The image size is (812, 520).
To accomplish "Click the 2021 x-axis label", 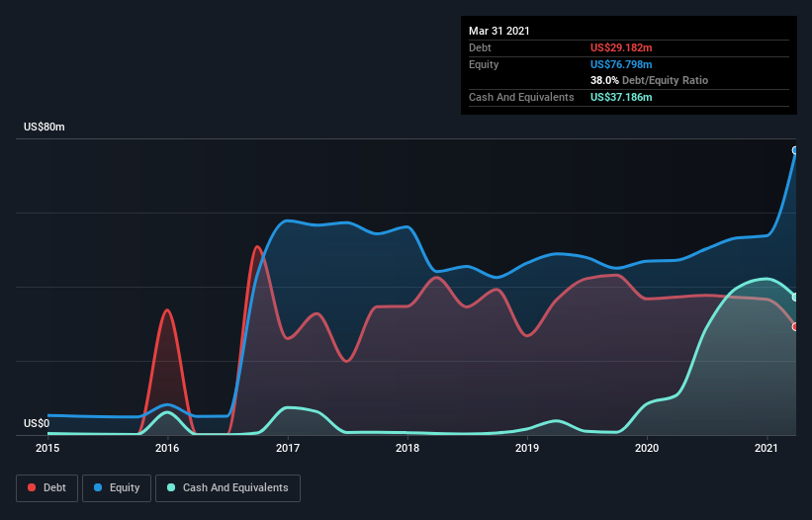I will click(767, 448).
